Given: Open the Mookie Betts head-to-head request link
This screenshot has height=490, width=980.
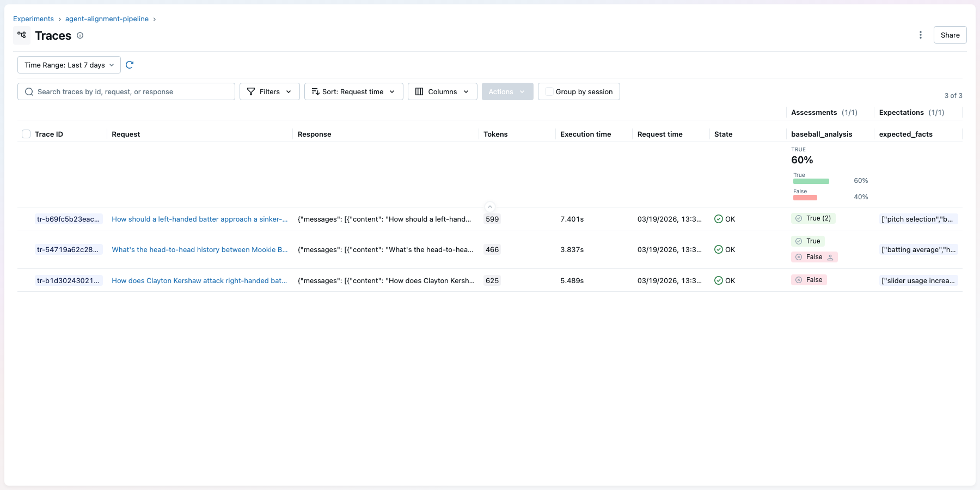Looking at the screenshot, I should coord(199,249).
